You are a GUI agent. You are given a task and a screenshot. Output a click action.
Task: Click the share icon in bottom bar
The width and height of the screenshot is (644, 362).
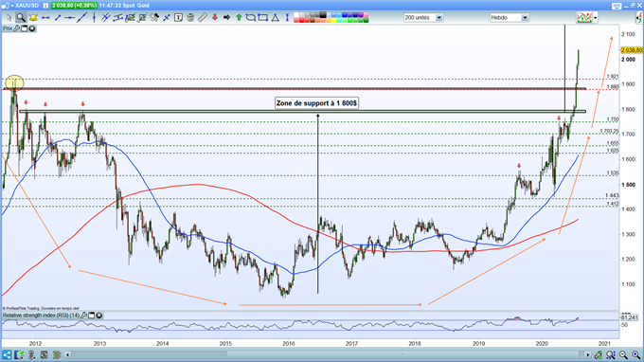(7, 354)
